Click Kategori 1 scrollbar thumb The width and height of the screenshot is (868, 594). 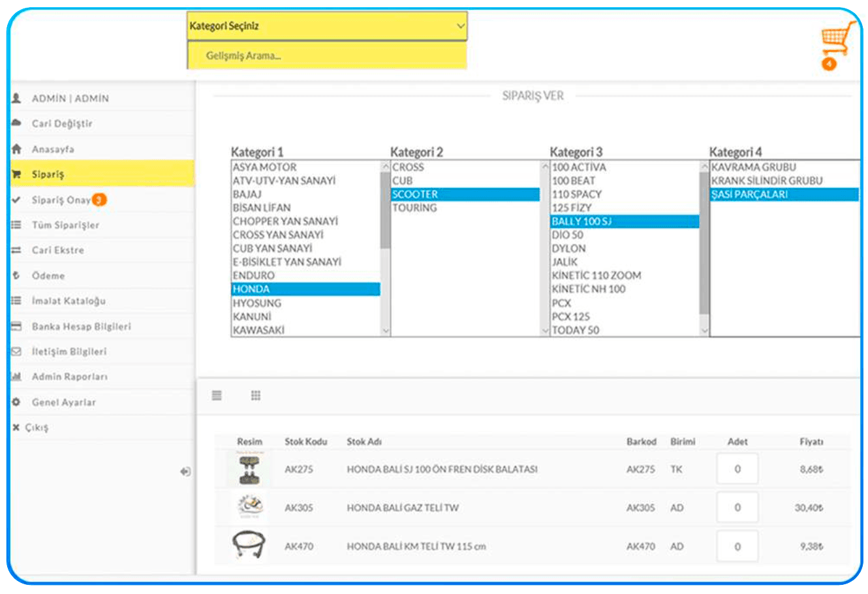coord(385,210)
